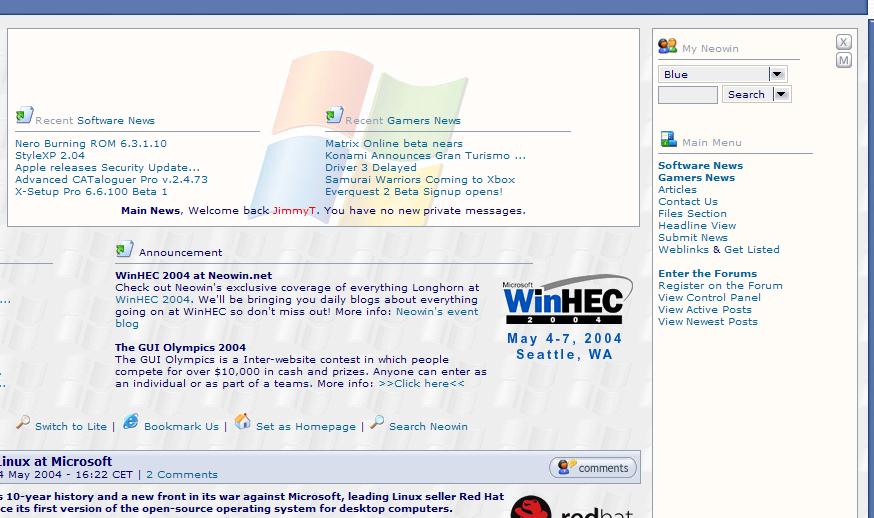Open View Newest Posts link
This screenshot has width=874, height=518.
708,321
